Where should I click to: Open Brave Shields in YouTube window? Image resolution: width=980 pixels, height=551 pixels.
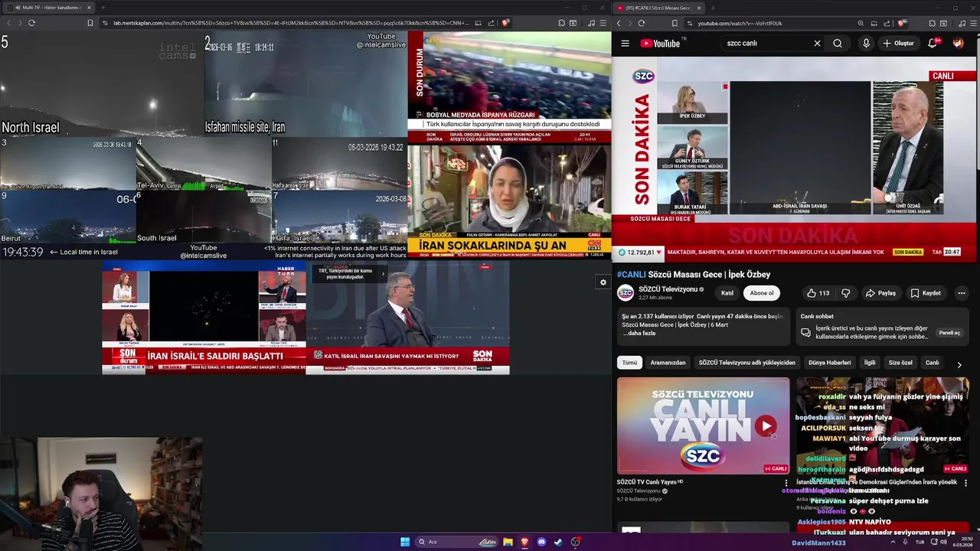[x=902, y=23]
